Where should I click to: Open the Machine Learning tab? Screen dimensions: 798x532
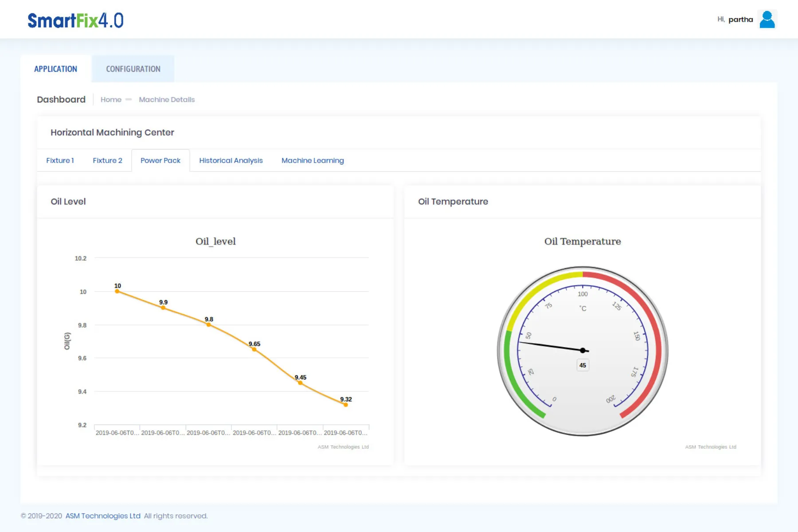(x=313, y=160)
